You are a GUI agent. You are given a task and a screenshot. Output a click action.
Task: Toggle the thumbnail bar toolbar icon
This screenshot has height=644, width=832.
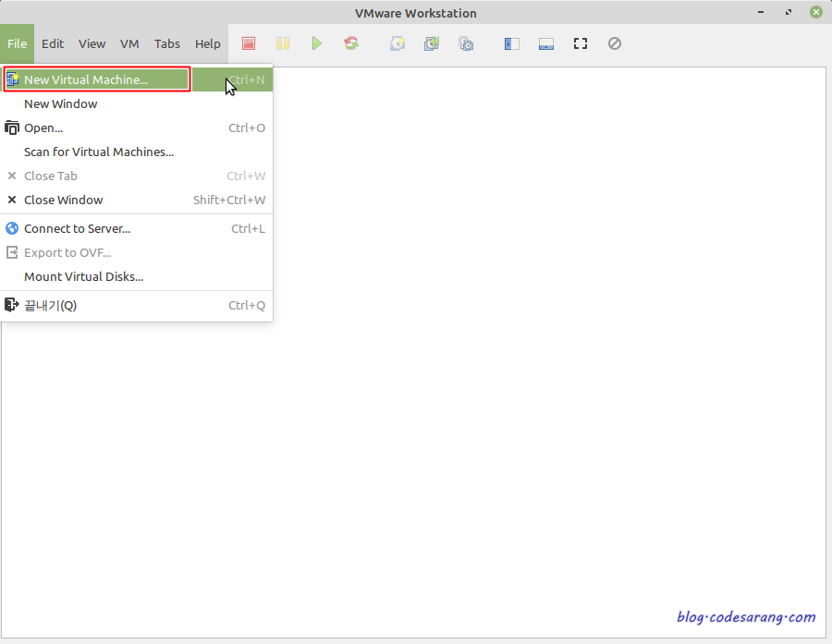point(546,43)
